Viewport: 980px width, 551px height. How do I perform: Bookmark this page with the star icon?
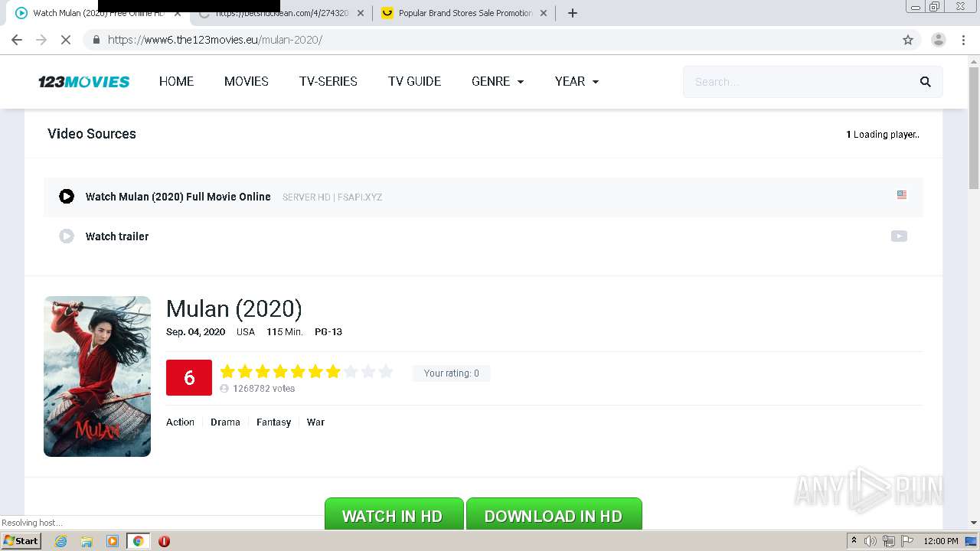[x=908, y=40]
